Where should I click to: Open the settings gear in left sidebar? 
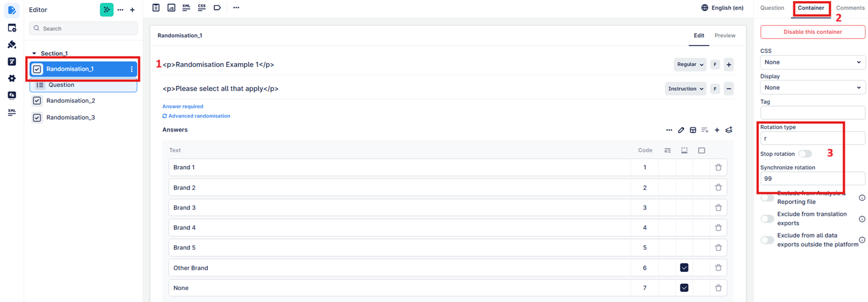[x=12, y=78]
